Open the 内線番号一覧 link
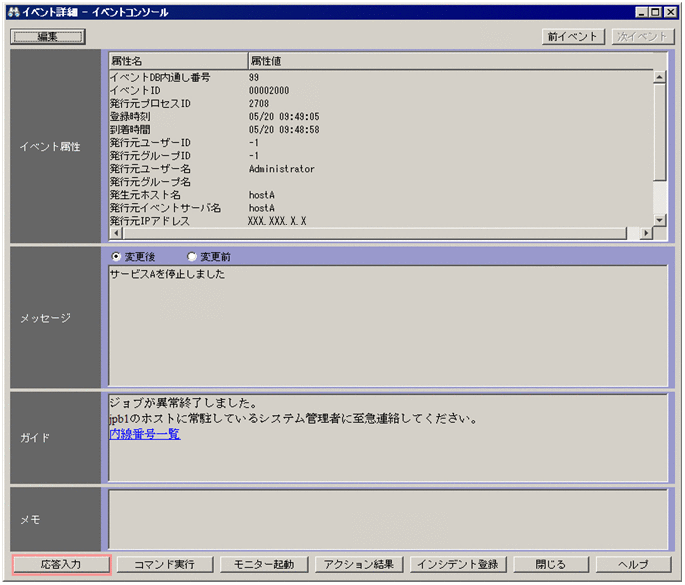This screenshot has height=585, width=685. coord(145,434)
